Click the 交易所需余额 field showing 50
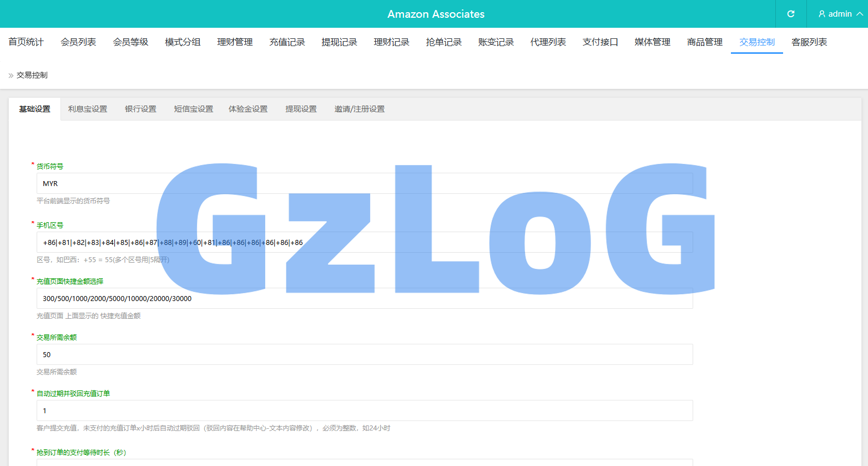 365,355
